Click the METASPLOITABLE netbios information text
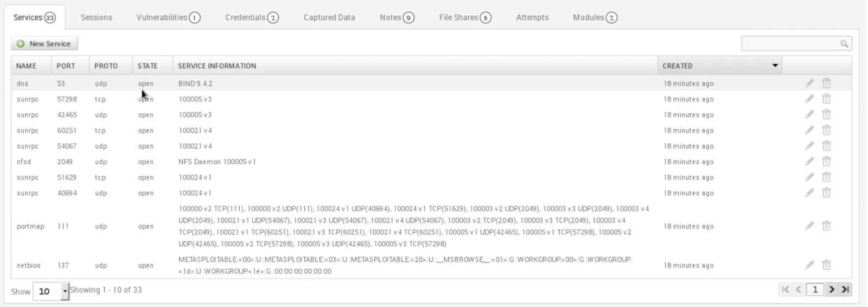 pyautogui.click(x=405, y=265)
